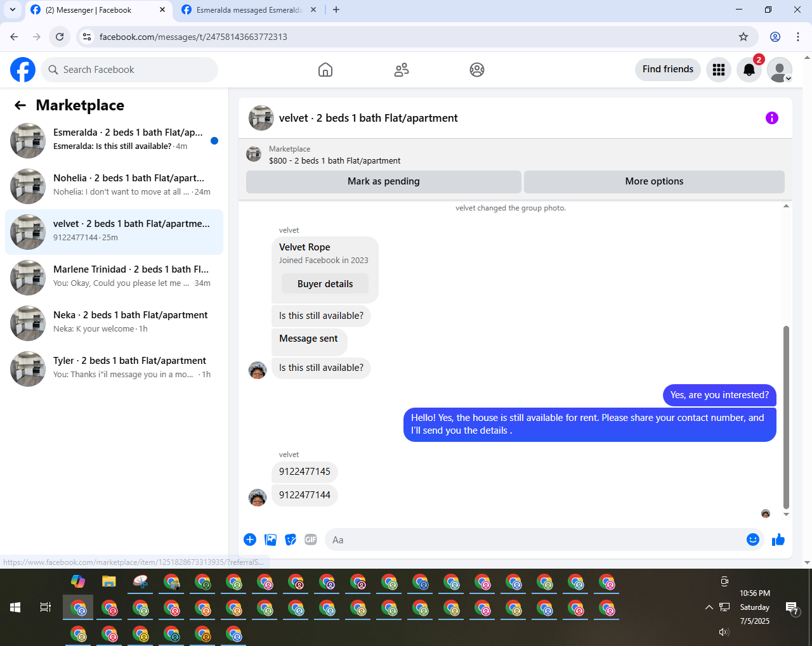Click the More options button
Viewport: 812px width, 646px height.
tap(654, 181)
